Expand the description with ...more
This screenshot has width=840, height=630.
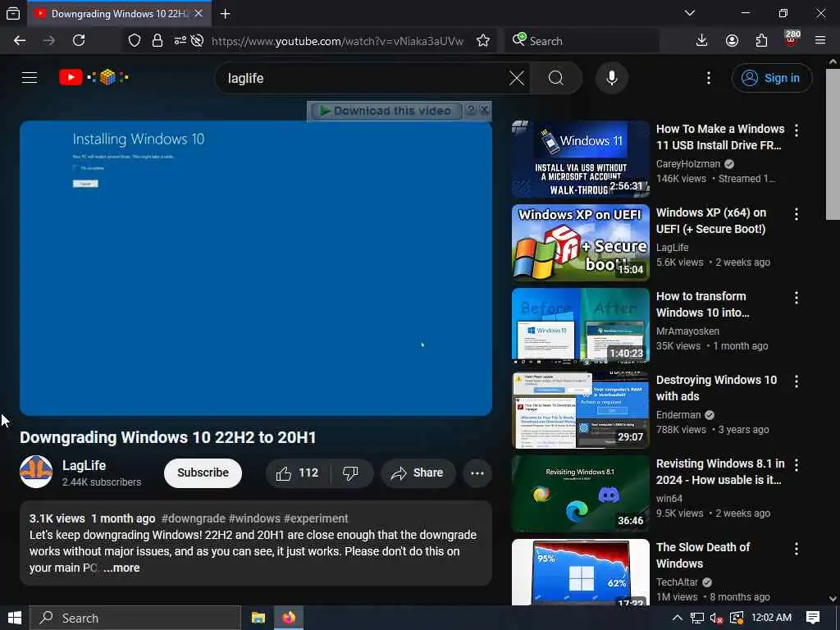tap(121, 568)
